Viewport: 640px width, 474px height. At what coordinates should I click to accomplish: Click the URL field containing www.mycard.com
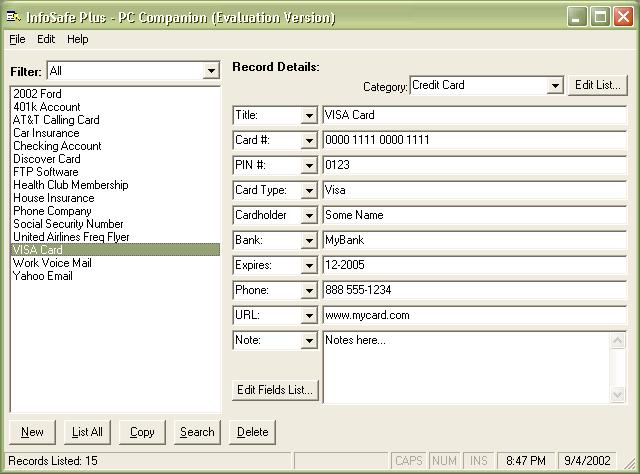[x=474, y=316]
